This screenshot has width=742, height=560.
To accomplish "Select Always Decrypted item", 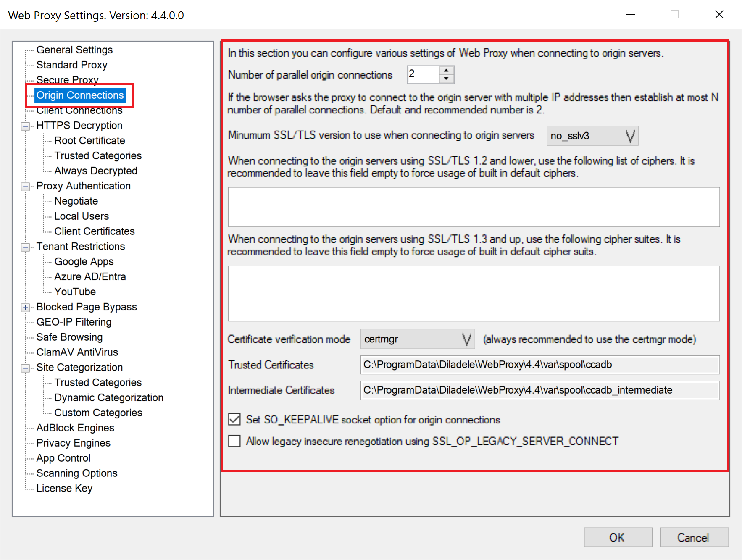I will coord(96,171).
